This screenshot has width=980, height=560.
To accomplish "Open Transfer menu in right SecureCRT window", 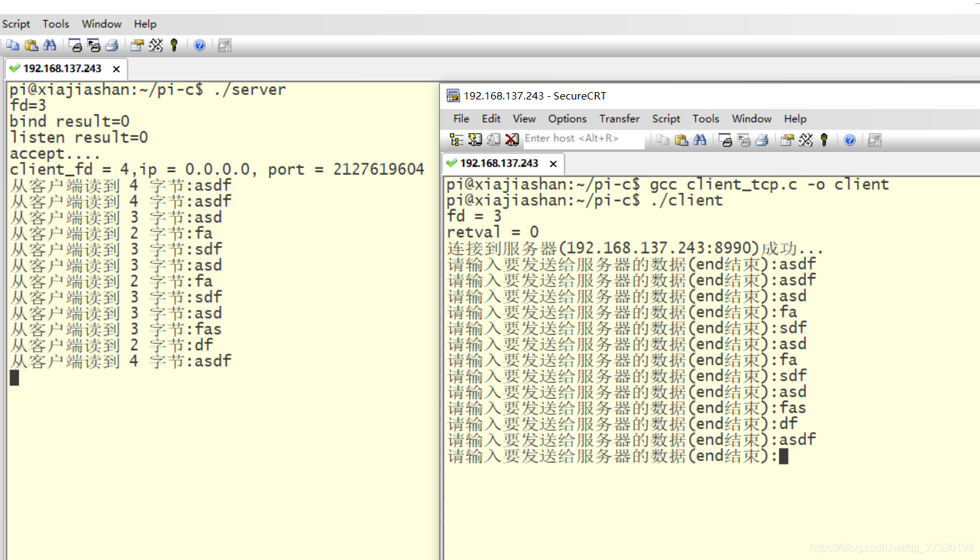I will (619, 118).
